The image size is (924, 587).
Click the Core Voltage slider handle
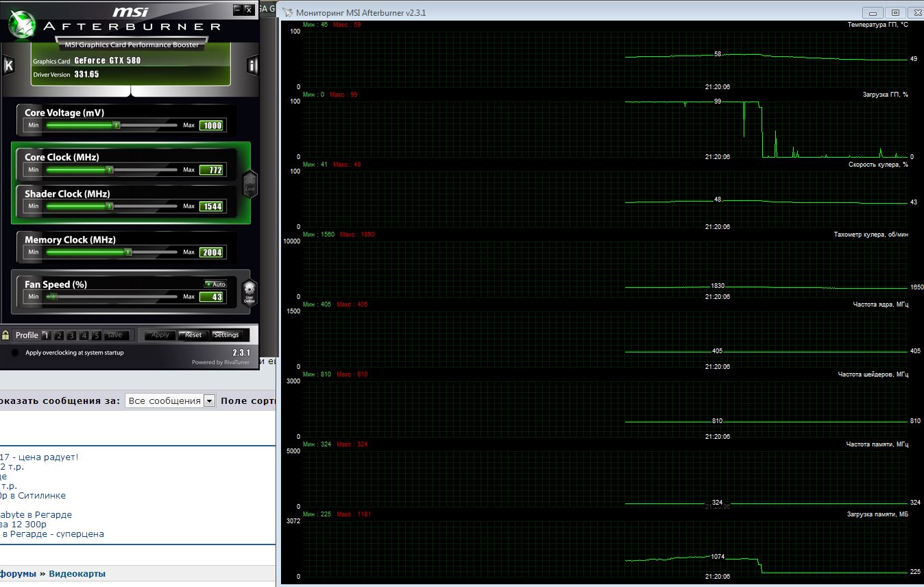[x=117, y=125]
